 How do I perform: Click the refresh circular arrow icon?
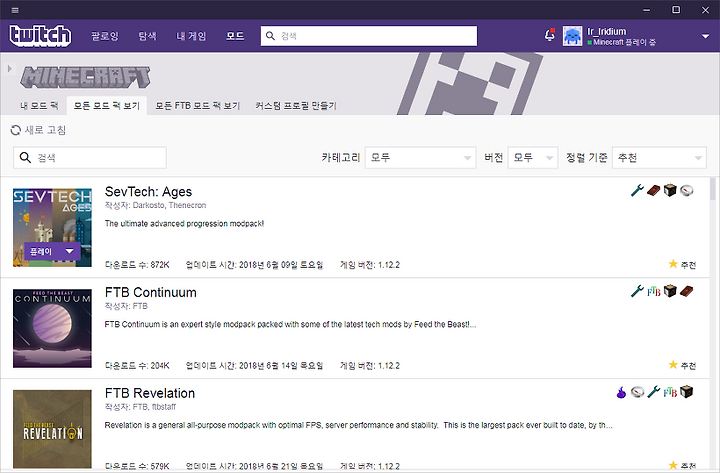[x=16, y=130]
